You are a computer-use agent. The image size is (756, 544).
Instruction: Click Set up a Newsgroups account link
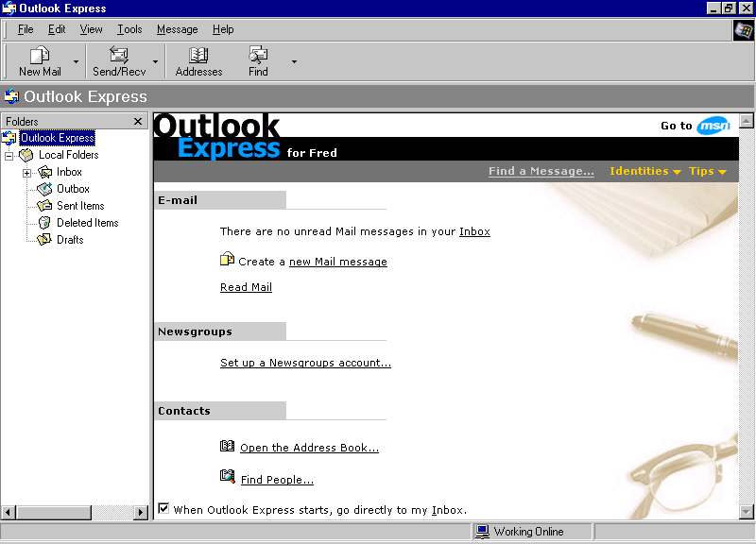coord(305,363)
